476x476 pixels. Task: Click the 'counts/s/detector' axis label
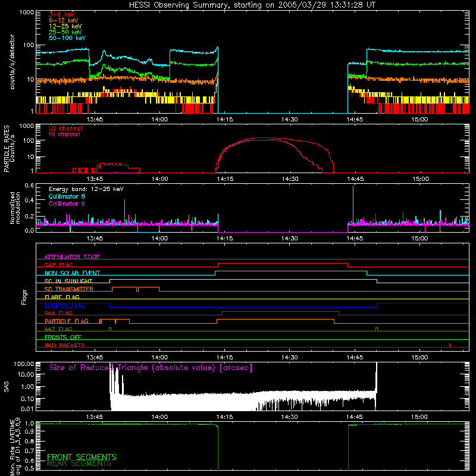pyautogui.click(x=12, y=62)
